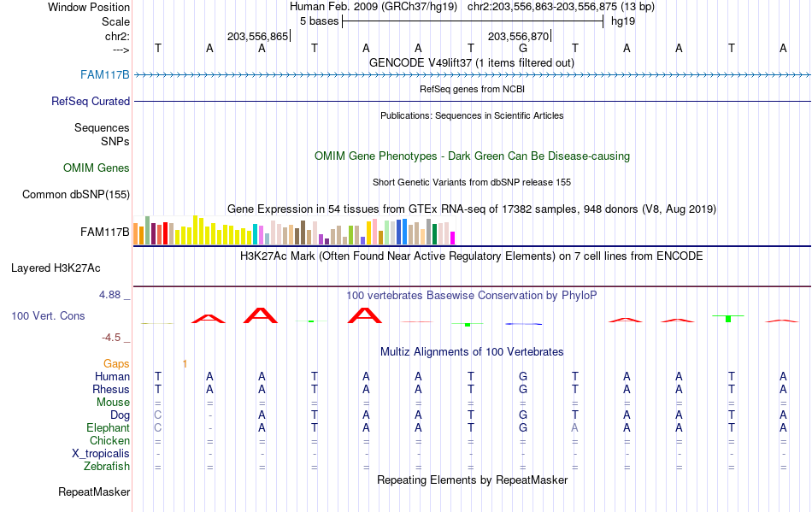Screen dimensions: 812x512
Task: Select the OMIM Genes track label
Action: pyautogui.click(x=97, y=168)
